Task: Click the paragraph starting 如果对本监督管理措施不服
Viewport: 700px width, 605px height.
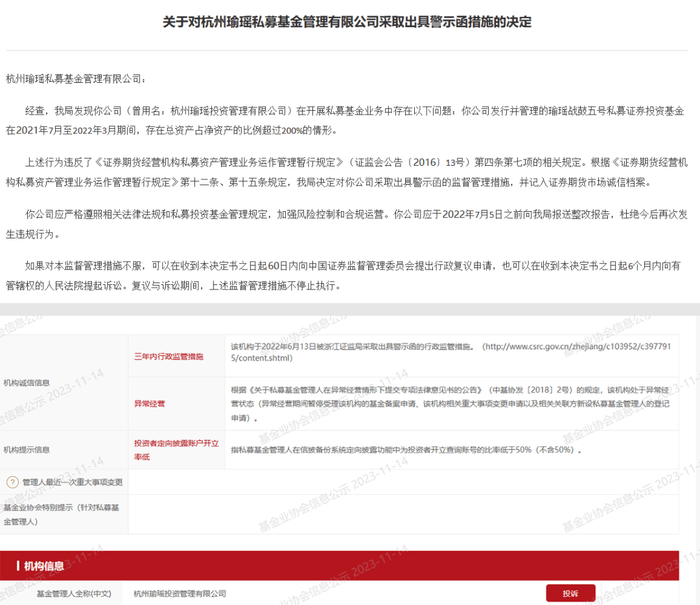Action: [343, 276]
